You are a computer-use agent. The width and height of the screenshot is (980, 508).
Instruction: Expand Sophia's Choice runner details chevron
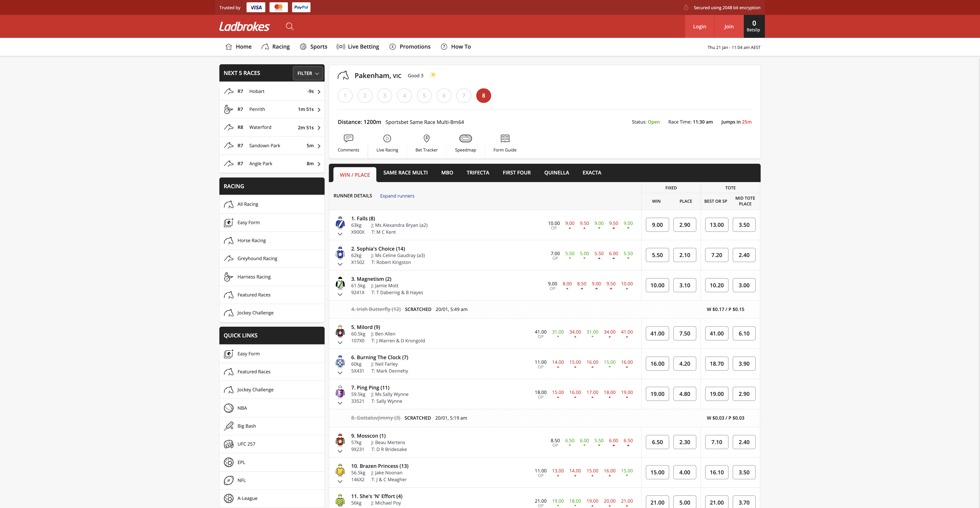tap(340, 264)
